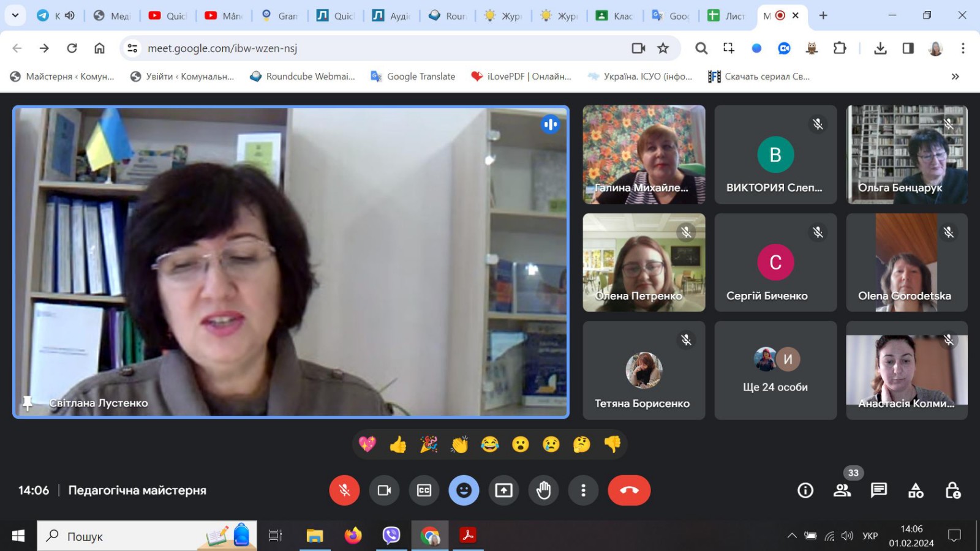Click the Ще 24 особи tile
Screen dimensions: 980x551
point(775,370)
